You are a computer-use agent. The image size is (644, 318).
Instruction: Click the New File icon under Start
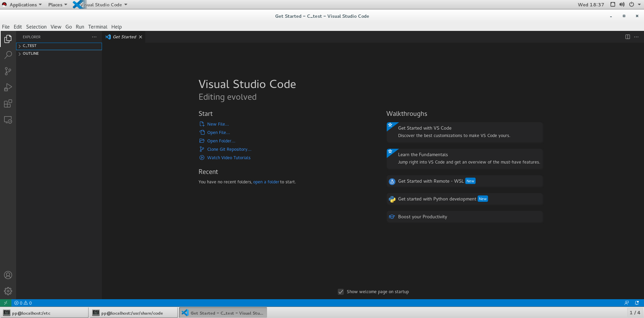pos(202,124)
